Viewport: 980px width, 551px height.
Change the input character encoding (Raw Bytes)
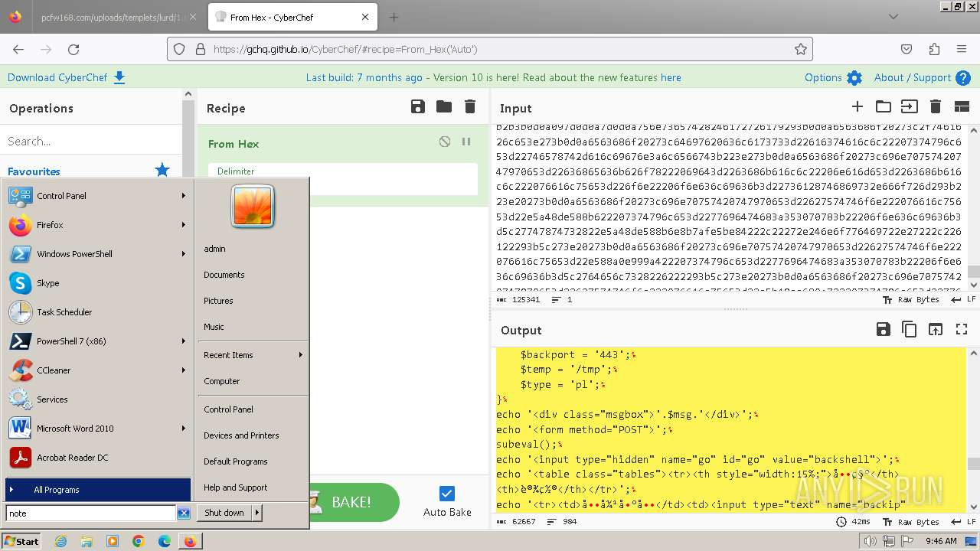pos(912,300)
